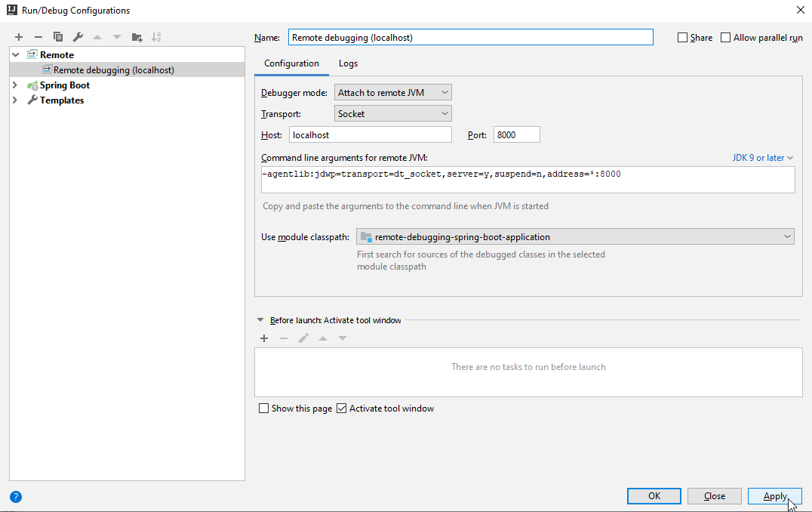812x512 pixels.
Task: Click 'Copy and paste the arguments' hint text
Action: tap(405, 205)
